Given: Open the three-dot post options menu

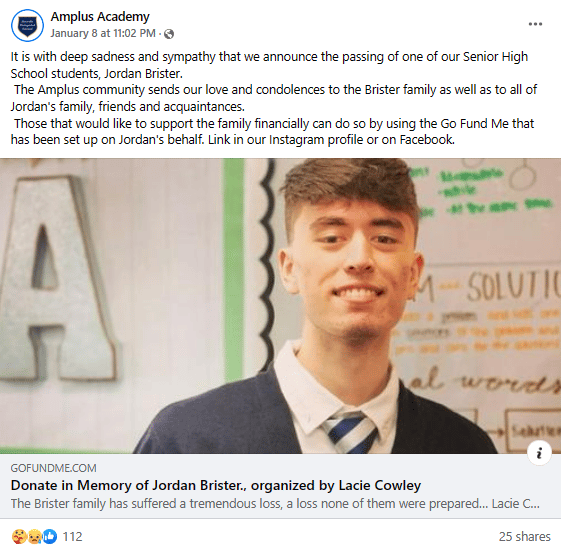Looking at the screenshot, I should click(x=535, y=24).
